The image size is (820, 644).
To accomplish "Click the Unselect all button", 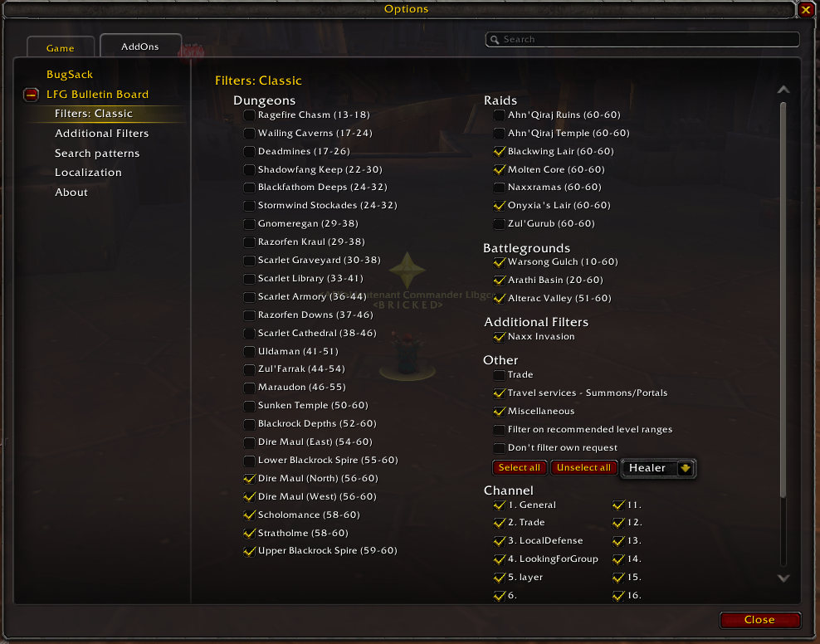I will [583, 468].
